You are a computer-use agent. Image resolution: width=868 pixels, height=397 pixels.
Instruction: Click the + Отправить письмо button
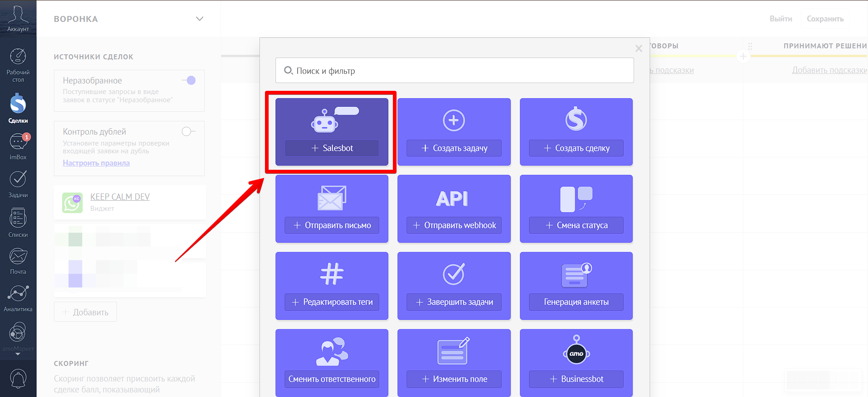click(x=332, y=225)
